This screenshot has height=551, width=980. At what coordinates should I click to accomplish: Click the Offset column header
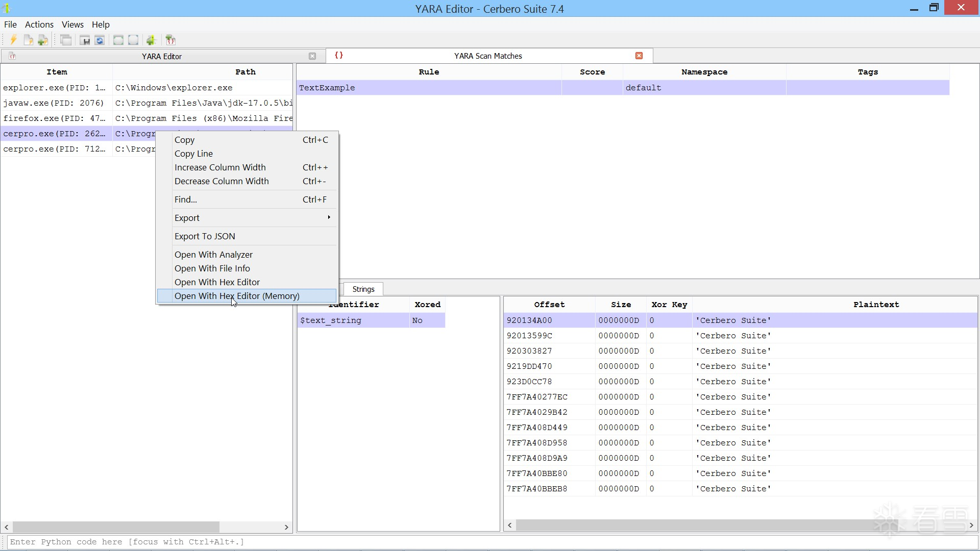click(549, 305)
